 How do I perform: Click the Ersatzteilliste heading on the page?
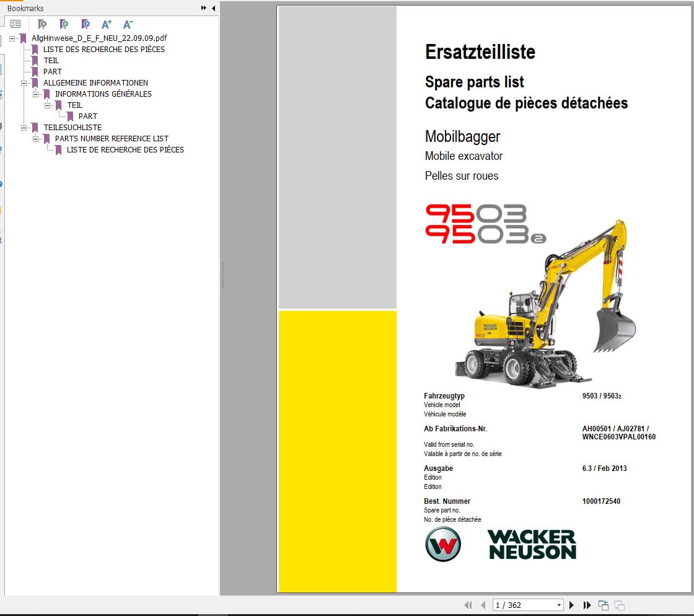click(x=480, y=52)
